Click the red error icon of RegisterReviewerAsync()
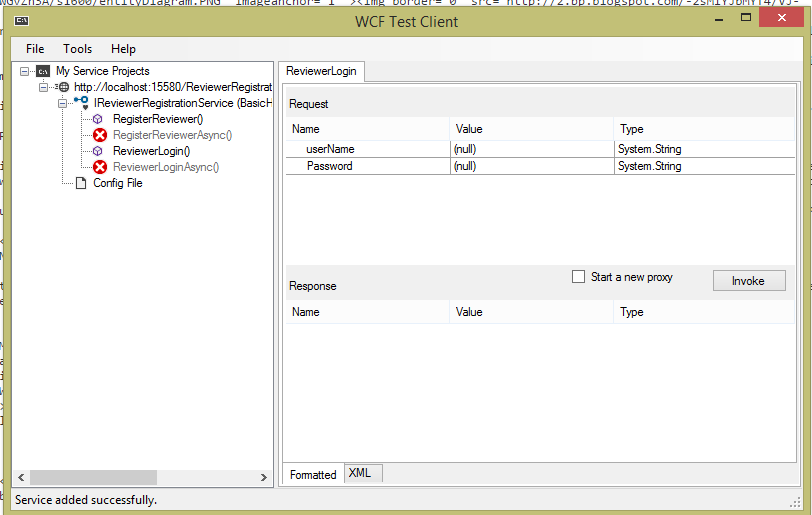812x515 pixels. pyautogui.click(x=100, y=135)
